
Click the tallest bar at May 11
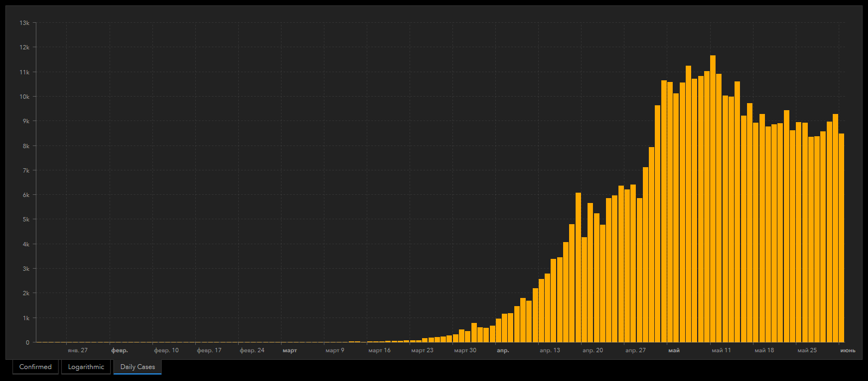click(713, 199)
